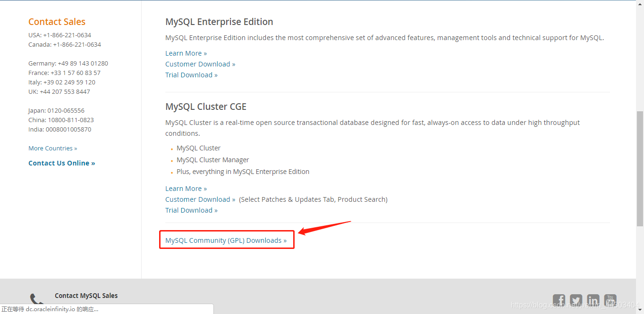Click the 'Contact MySQL Sales' footer text
Image resolution: width=644 pixels, height=314 pixels.
(x=86, y=296)
